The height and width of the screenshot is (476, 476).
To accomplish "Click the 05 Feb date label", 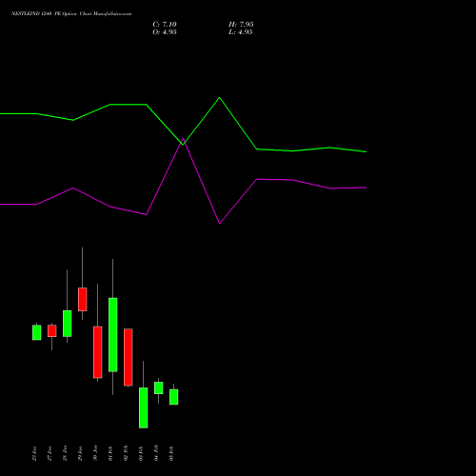I will pyautogui.click(x=171, y=453).
